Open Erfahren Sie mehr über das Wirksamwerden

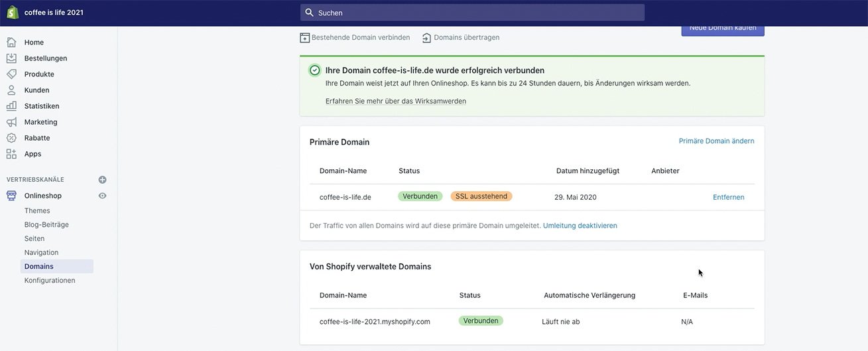pyautogui.click(x=395, y=102)
